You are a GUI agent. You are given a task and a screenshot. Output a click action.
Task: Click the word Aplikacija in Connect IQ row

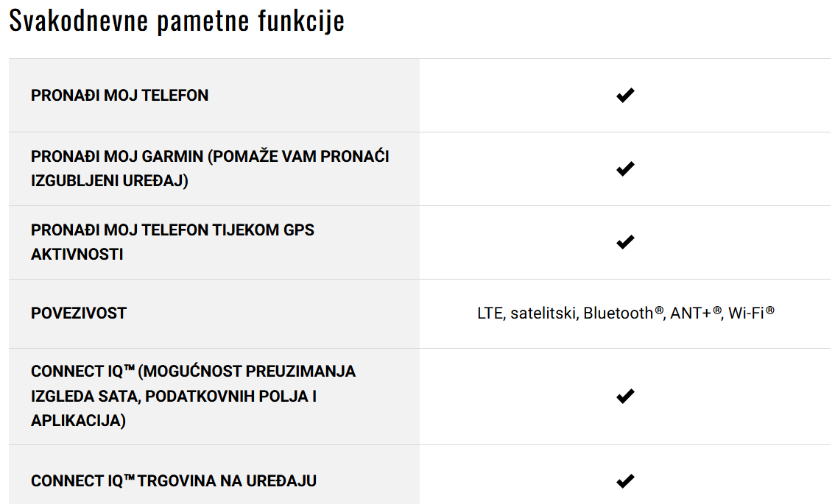78,420
